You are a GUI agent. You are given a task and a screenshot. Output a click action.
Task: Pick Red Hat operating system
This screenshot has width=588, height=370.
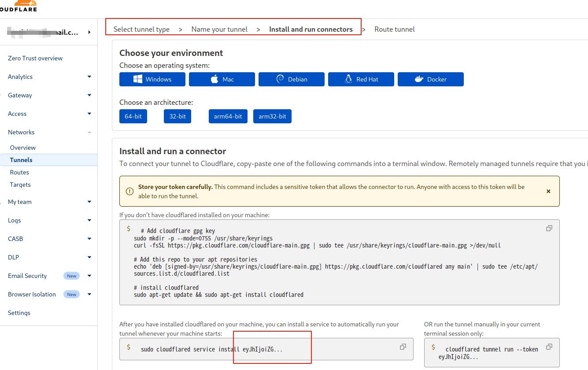tap(361, 79)
